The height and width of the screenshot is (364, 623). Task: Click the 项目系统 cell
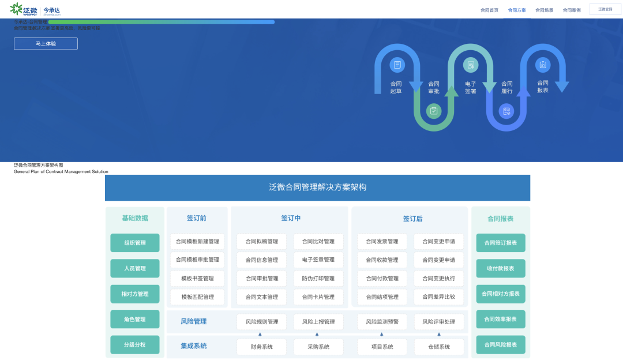tap(382, 347)
